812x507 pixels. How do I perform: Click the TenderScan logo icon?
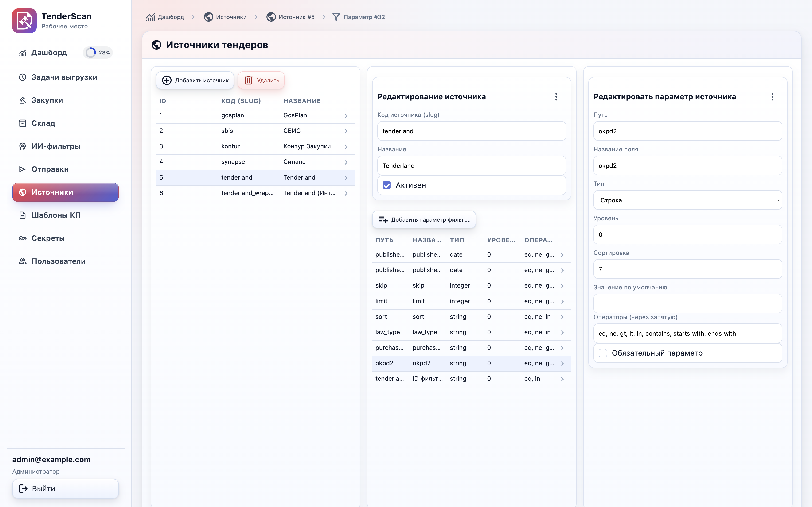click(24, 21)
